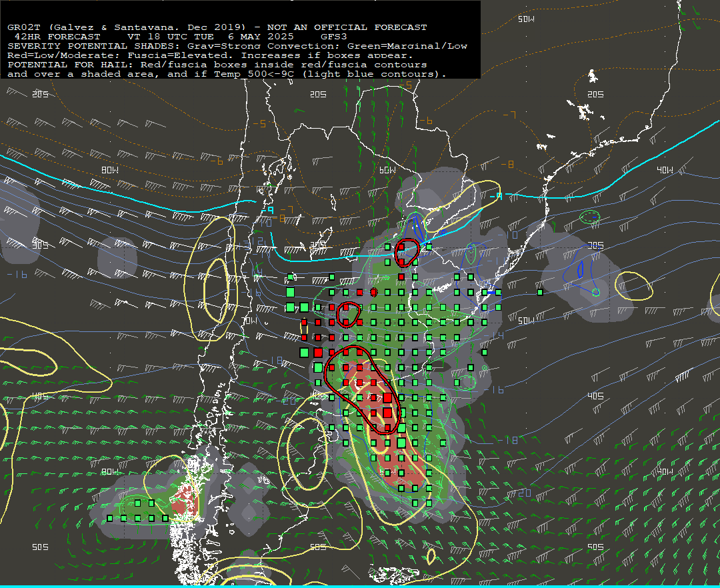Screen dimensions: 720x588
Task: Click the '50S' label over the Atlantic
Action: (595, 547)
